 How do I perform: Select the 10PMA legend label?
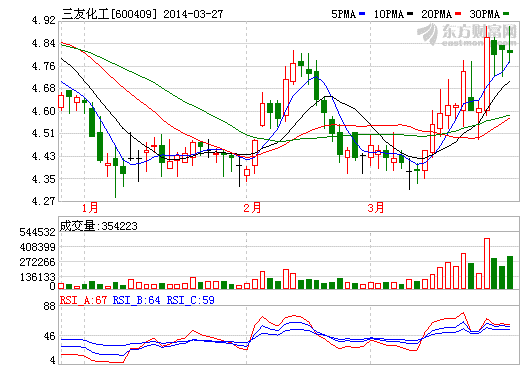[x=389, y=14]
